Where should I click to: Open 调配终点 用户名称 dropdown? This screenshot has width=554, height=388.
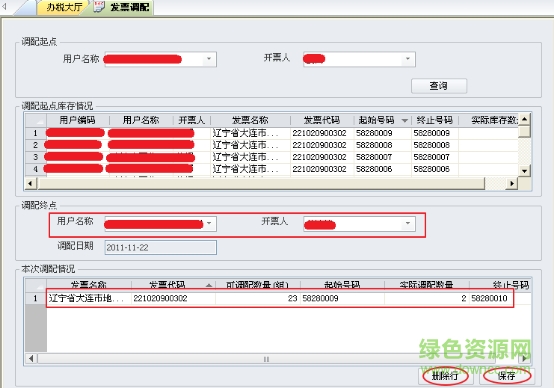tap(209, 223)
